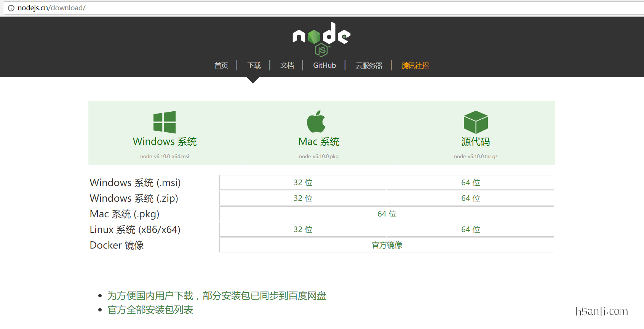Viewport: 644px width, 329px height.
Task: Open the 百度网盘 sync notice link
Action: click(217, 296)
